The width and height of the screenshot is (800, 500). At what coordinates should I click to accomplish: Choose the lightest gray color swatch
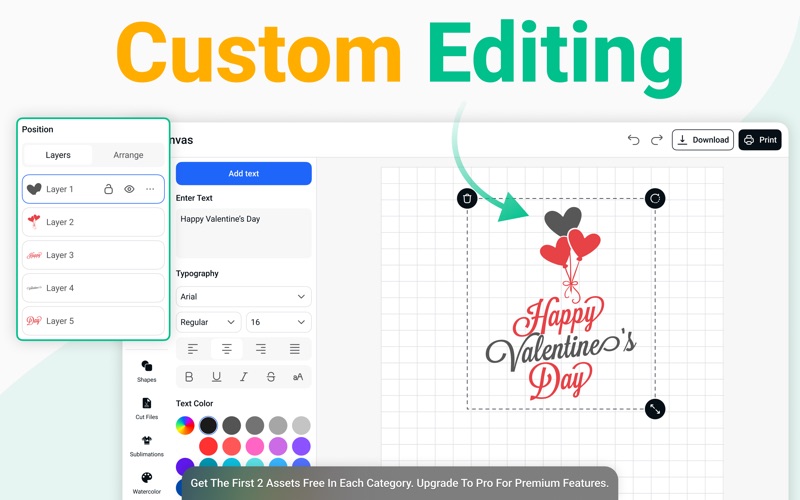click(301, 425)
